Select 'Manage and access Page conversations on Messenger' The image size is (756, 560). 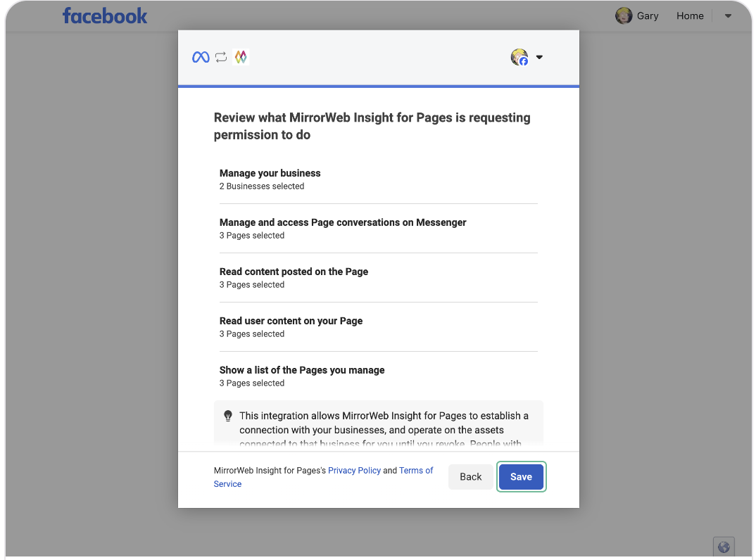click(x=379, y=229)
